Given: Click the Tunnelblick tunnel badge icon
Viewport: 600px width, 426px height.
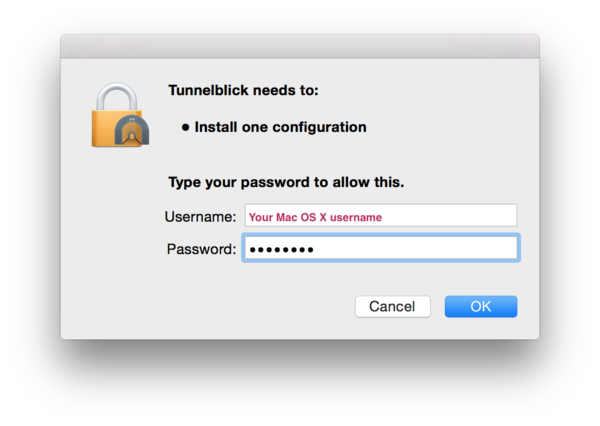Looking at the screenshot, I should 132,130.
